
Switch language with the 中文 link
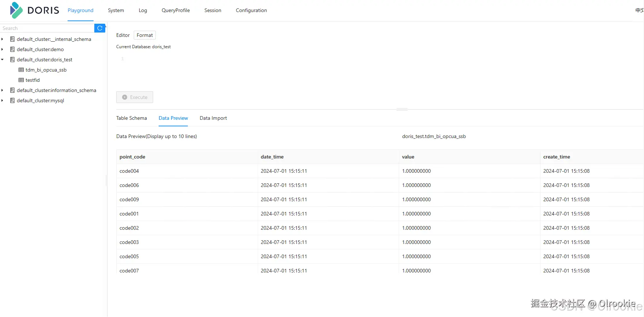(x=640, y=10)
